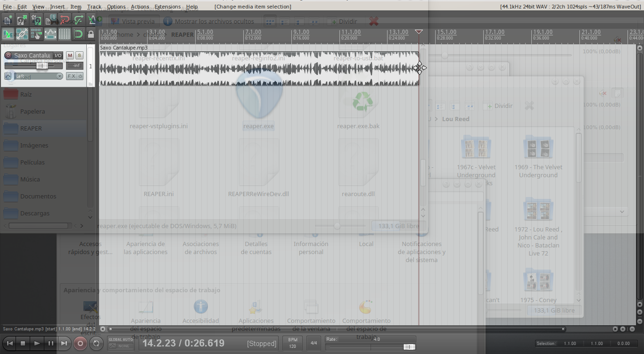
Task: Toggle the Metronome toolbar icon
Action: [x=91, y=20]
